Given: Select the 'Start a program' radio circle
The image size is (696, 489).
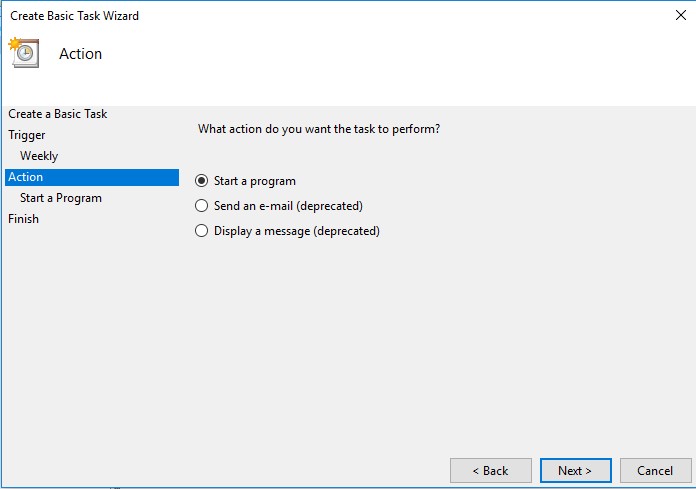Looking at the screenshot, I should pyautogui.click(x=202, y=181).
